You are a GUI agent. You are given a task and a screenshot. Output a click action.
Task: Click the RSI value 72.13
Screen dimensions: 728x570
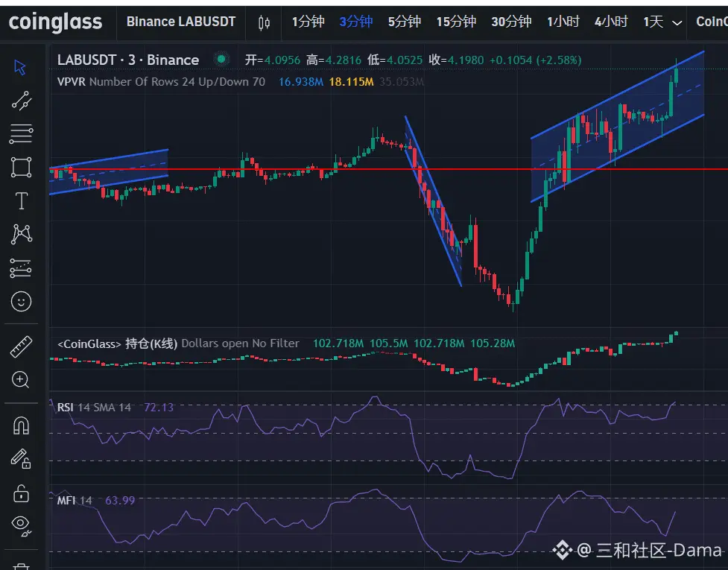coord(158,408)
